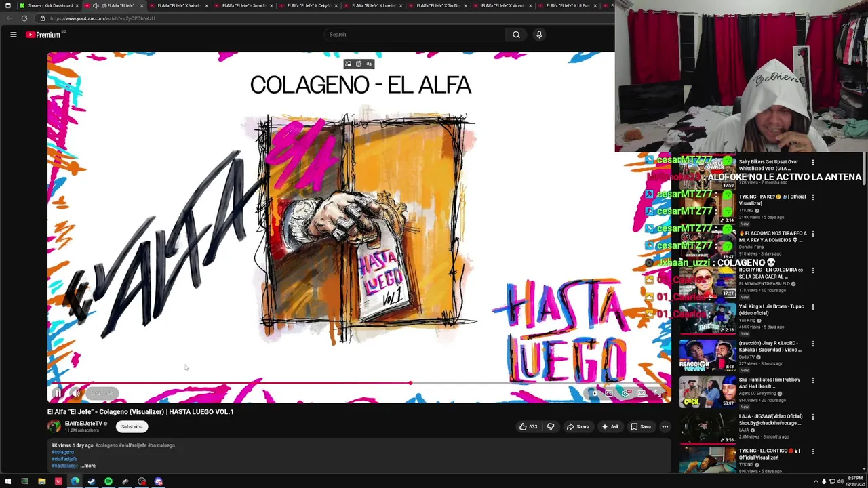Open LAJA - JIGSAW video thumbnail
Viewport: 868px width, 488px height.
[x=707, y=429]
